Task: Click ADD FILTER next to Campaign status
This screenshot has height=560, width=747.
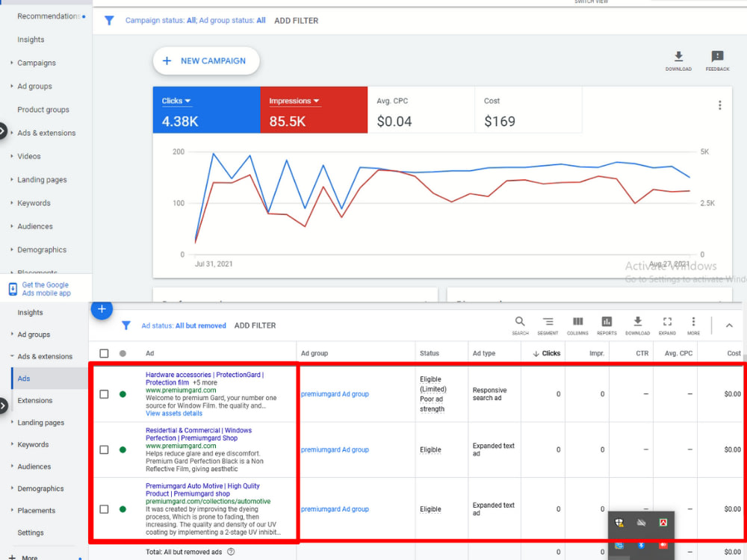Action: point(296,20)
